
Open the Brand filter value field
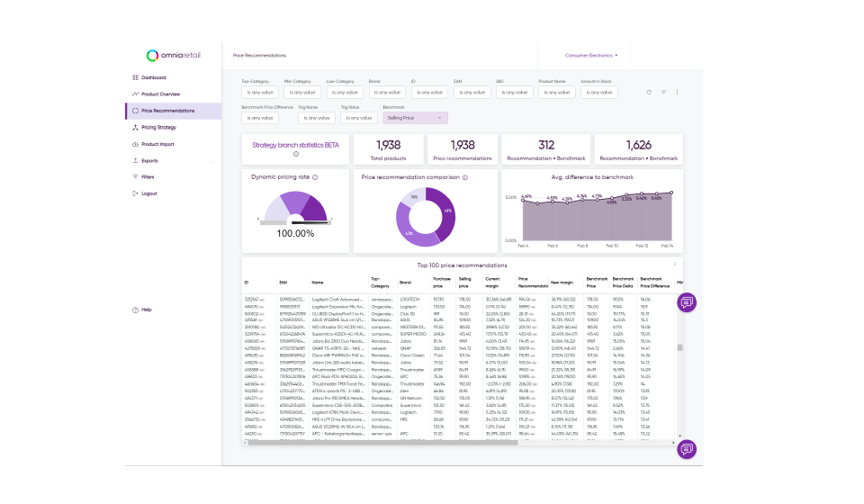(x=387, y=93)
